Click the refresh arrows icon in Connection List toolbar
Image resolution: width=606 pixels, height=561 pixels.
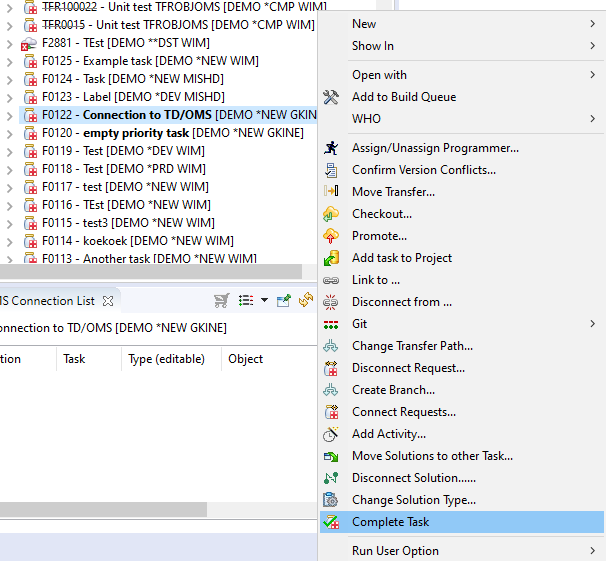coord(306,300)
